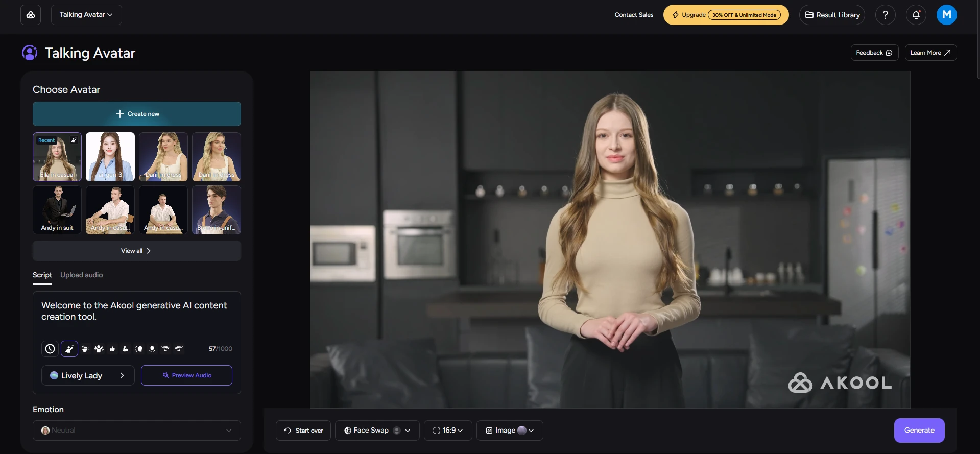Select the ai_gen_3 avatar thumbnail
The width and height of the screenshot is (980, 454).
tap(110, 157)
